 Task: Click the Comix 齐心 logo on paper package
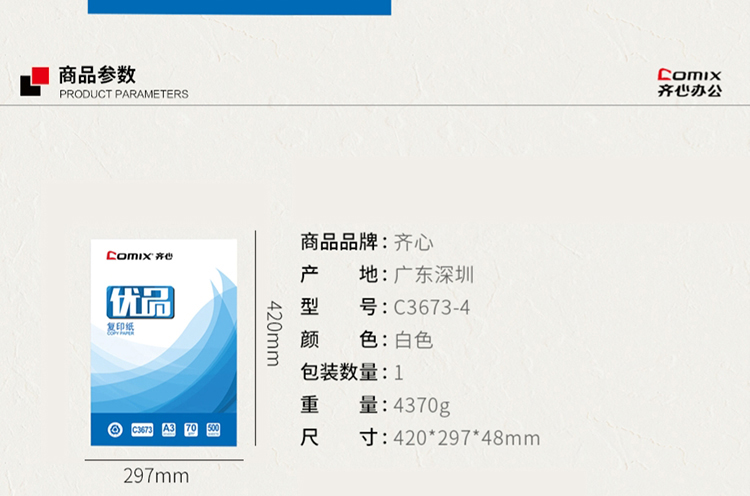pos(140,256)
